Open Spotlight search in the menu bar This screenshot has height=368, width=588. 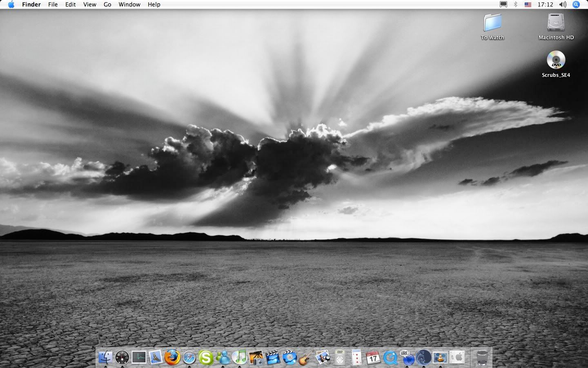pos(576,4)
